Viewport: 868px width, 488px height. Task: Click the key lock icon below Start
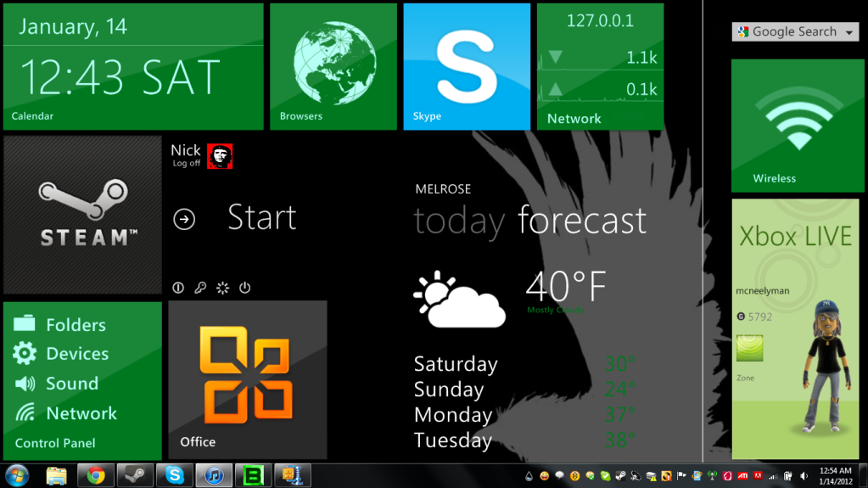200,288
